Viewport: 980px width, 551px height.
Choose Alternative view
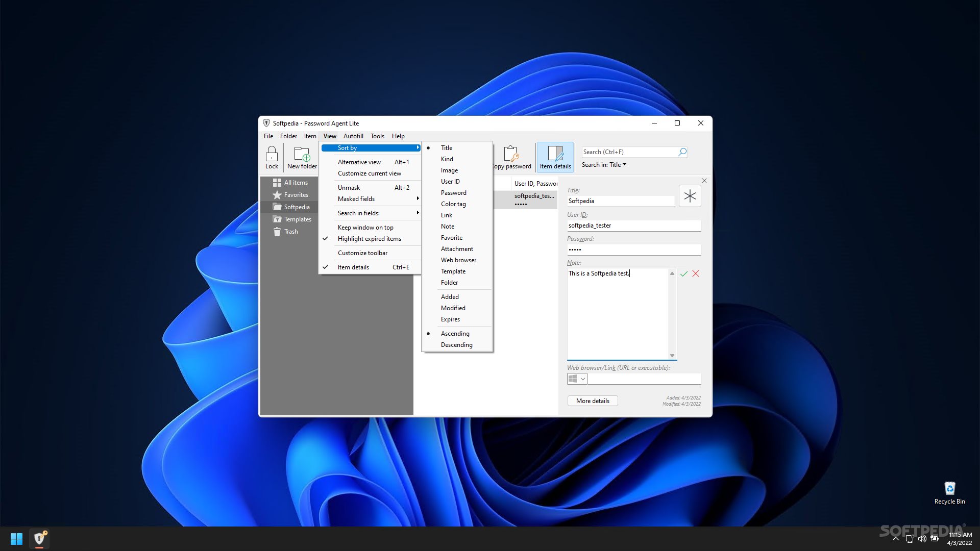pos(371,162)
